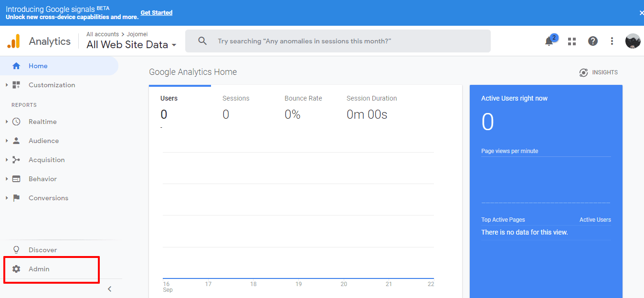Image resolution: width=644 pixels, height=298 pixels.
Task: Click the chart date label 22
Action: click(431, 284)
